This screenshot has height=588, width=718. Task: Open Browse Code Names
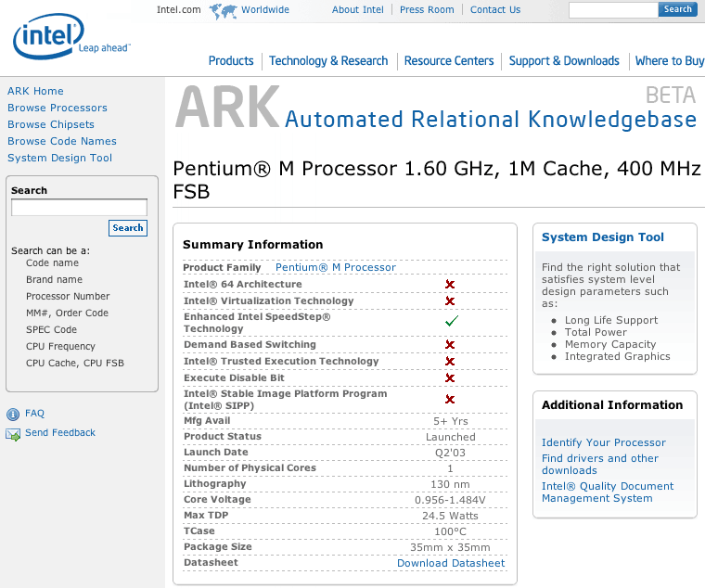coord(62,141)
